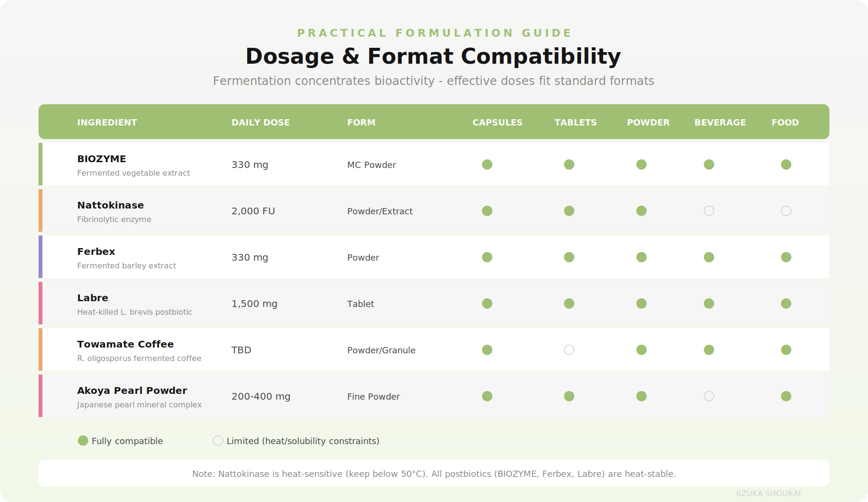Select the INGREDIENT column header
The image size is (868, 502).
point(107,123)
